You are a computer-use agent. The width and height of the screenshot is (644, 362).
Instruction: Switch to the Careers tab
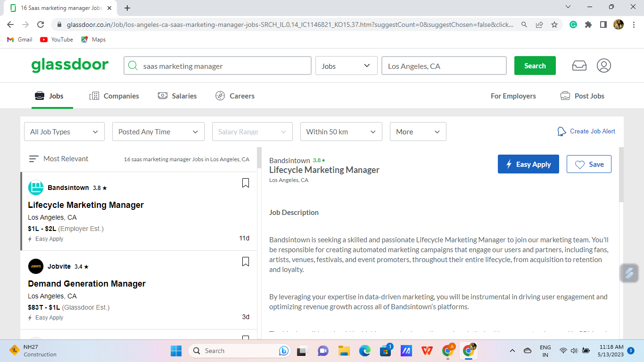tap(235, 96)
